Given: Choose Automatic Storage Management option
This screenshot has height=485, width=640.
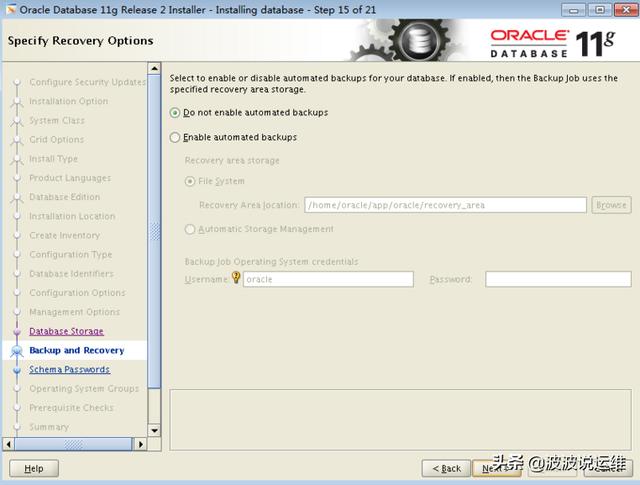Looking at the screenshot, I should click(x=259, y=229).
